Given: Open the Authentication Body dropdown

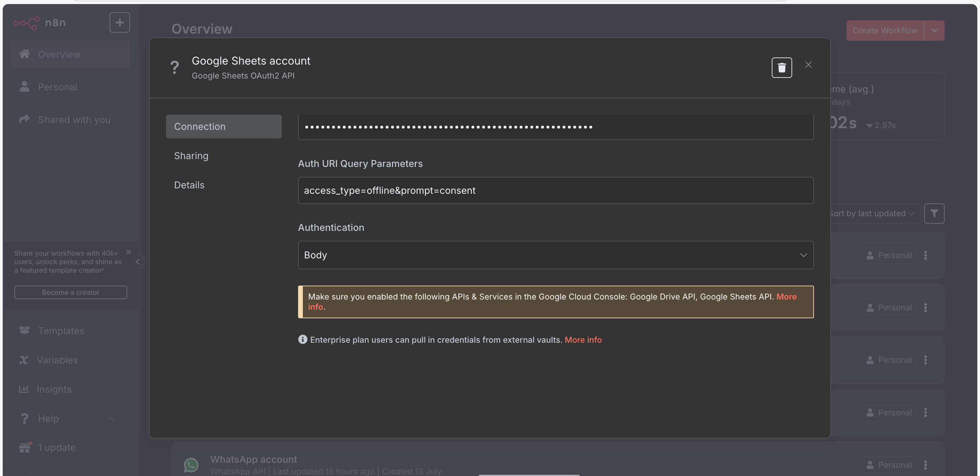Looking at the screenshot, I should [x=555, y=255].
